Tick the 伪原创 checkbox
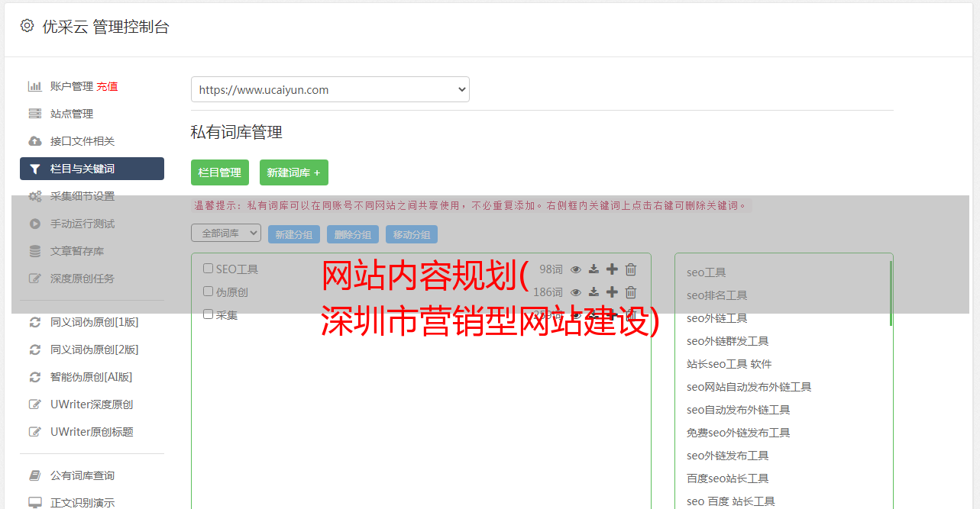This screenshot has width=980, height=509. click(x=208, y=292)
